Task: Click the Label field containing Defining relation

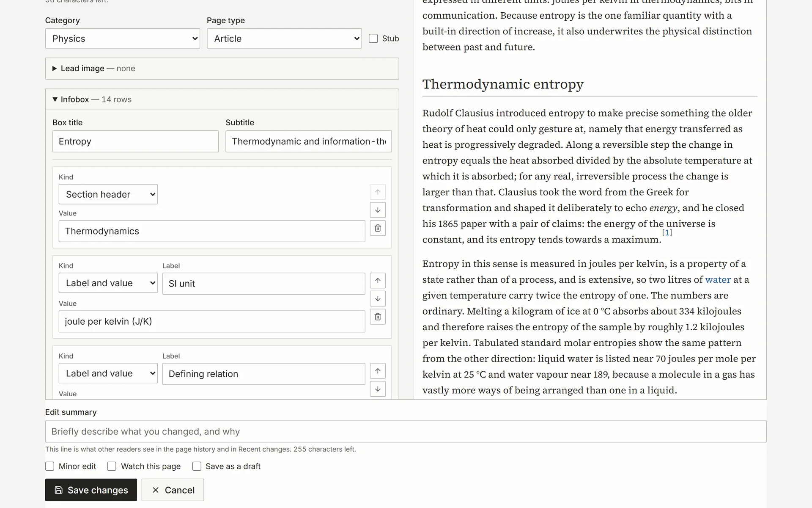Action: click(x=264, y=374)
